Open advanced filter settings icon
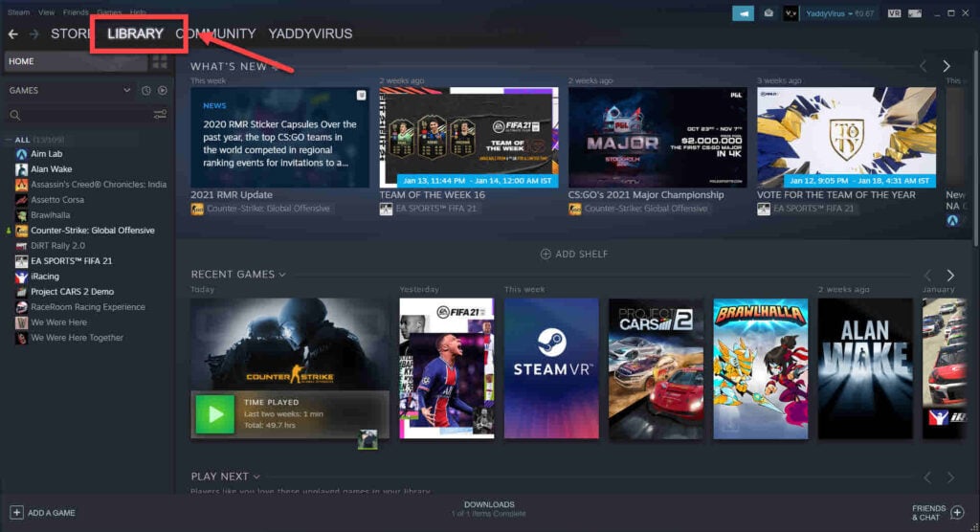This screenshot has height=532, width=980. coord(160,115)
